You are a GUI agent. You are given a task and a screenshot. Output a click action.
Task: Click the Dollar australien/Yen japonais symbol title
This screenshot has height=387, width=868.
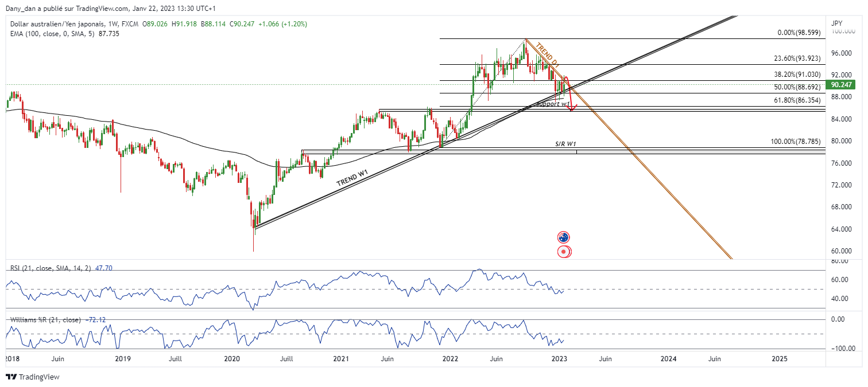tap(56, 24)
